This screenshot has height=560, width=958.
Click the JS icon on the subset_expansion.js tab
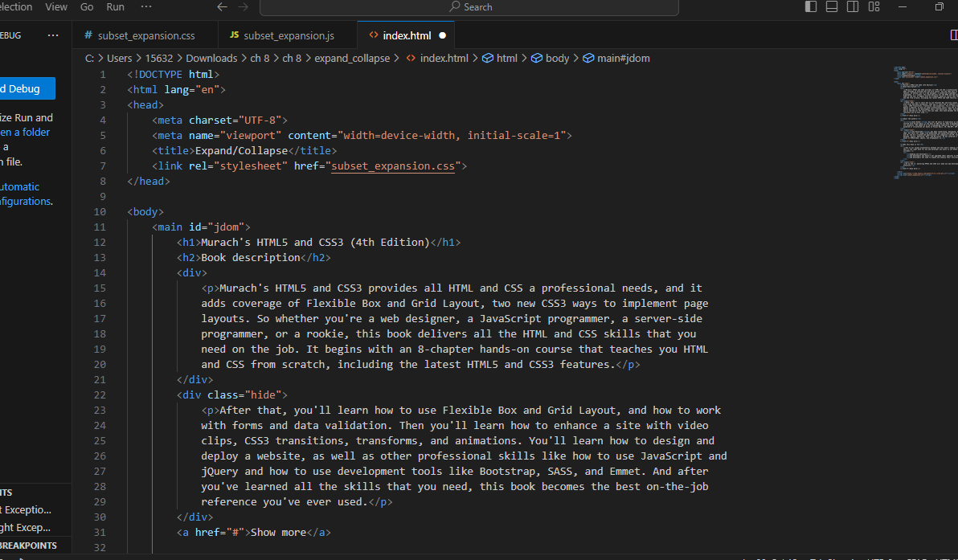click(234, 35)
